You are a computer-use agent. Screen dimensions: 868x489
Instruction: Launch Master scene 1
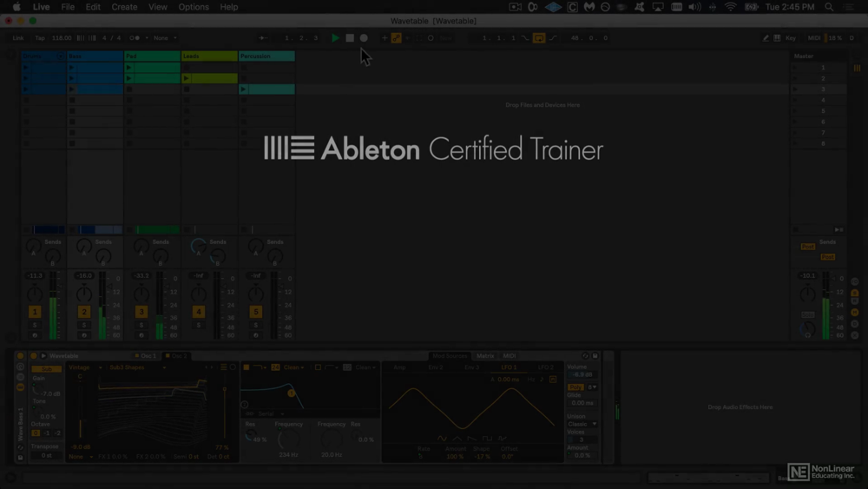[795, 68]
